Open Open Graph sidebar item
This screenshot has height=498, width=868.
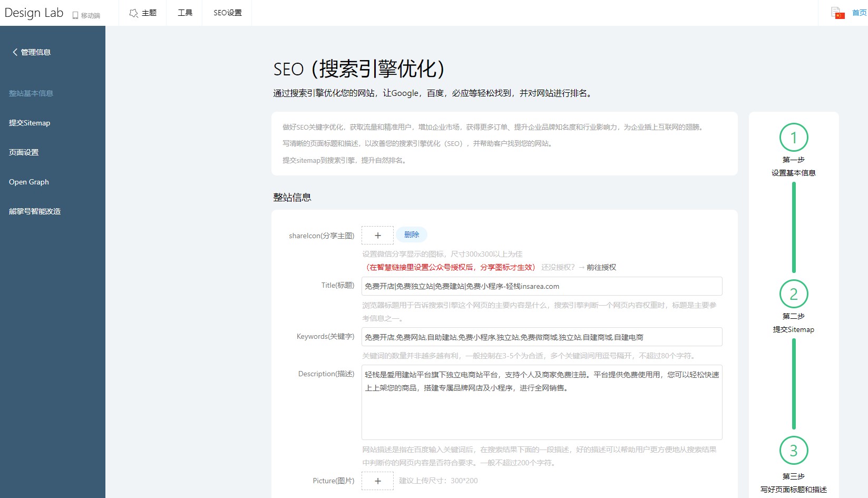(29, 182)
